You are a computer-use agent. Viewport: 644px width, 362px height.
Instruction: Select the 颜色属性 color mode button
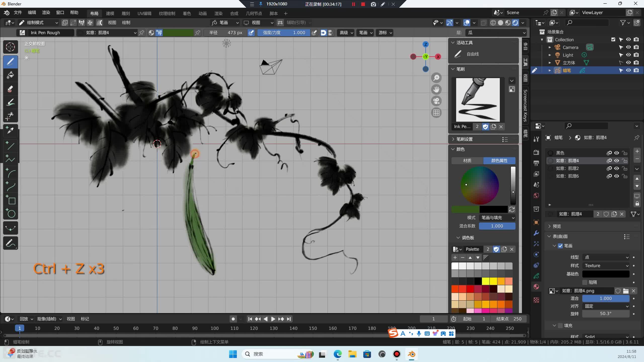tap(499, 161)
